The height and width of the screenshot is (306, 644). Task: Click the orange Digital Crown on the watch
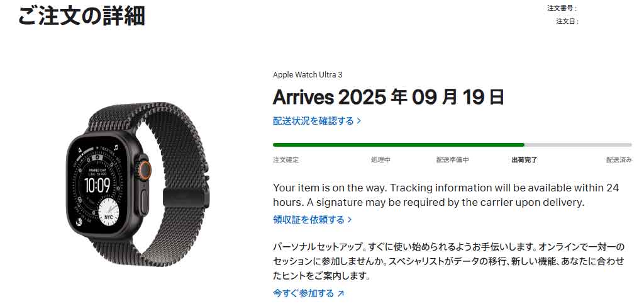147,169
